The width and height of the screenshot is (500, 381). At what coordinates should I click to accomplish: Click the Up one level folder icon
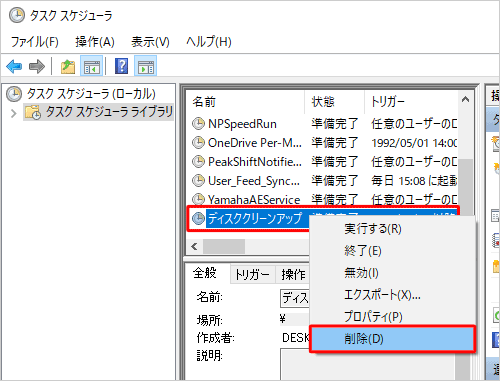click(x=68, y=67)
